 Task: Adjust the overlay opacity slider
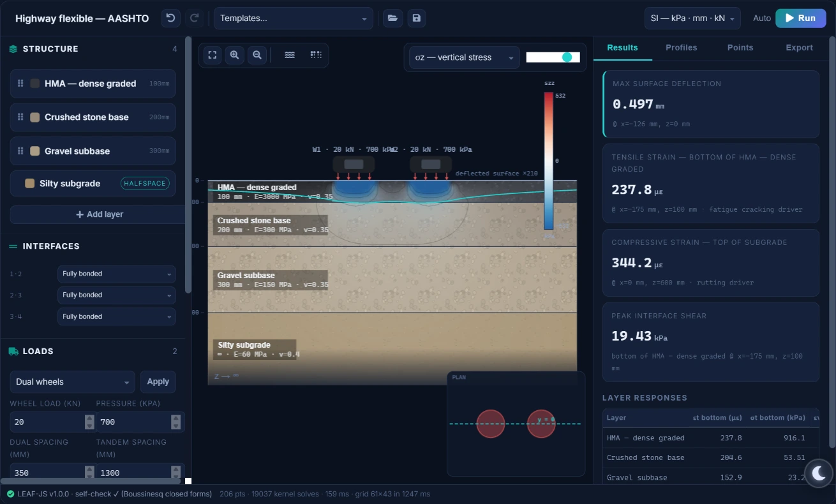coord(553,57)
